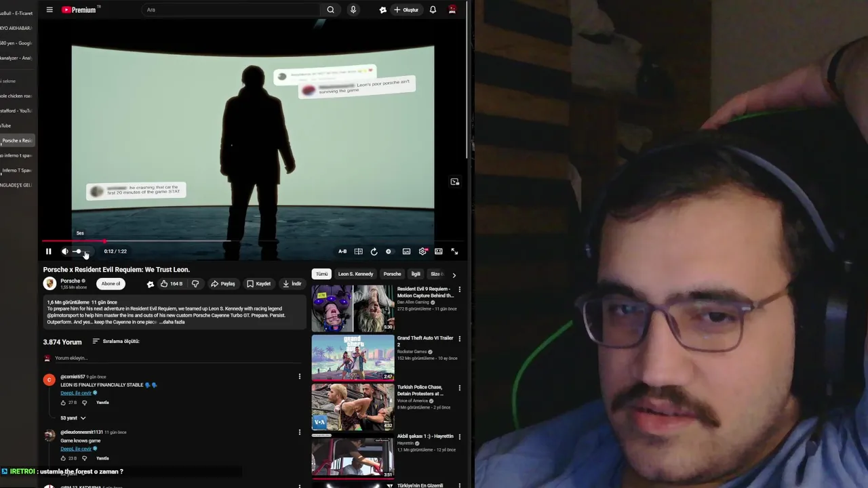Click DeepL ile çevir under LEON comment
Viewport: 868px width, 488px height.
click(x=76, y=393)
